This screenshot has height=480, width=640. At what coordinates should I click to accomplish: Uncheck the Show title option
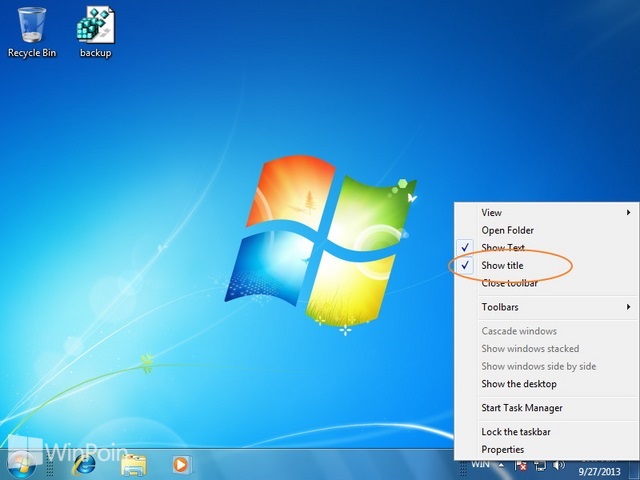click(547, 265)
